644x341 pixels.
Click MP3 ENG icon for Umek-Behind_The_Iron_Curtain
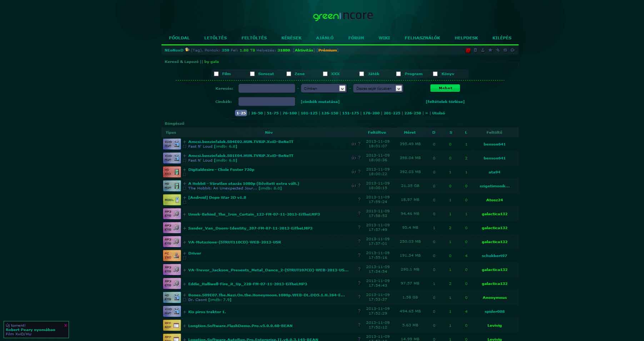172,214
